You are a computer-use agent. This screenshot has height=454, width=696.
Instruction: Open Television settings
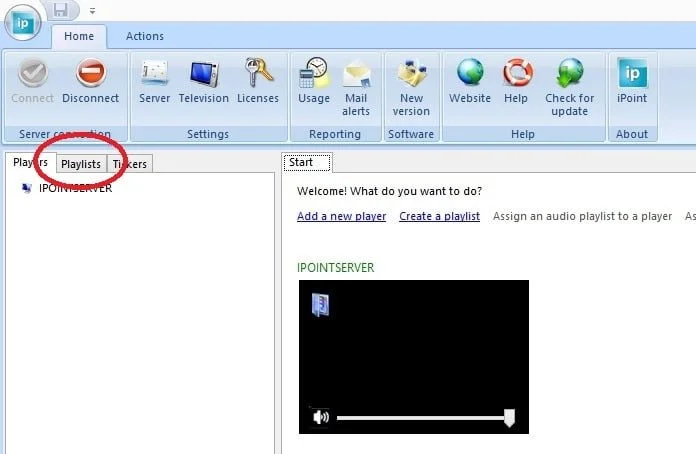point(204,81)
